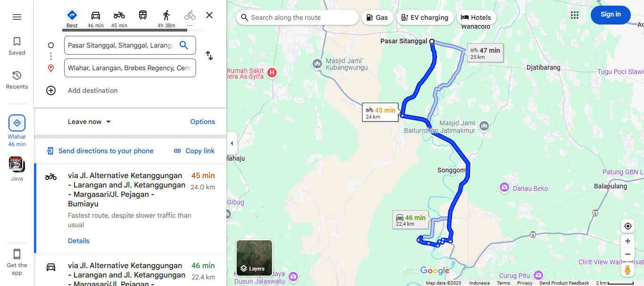Select the driving travel mode icon
Screen dimensions: 644x286
96,15
